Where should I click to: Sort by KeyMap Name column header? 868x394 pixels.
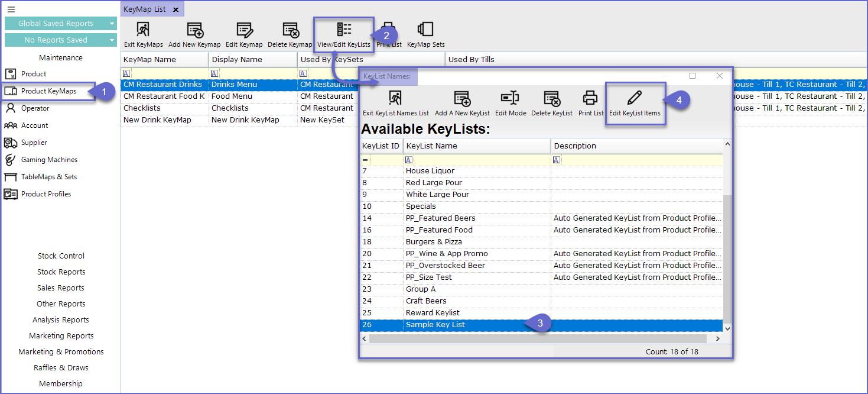click(x=165, y=60)
